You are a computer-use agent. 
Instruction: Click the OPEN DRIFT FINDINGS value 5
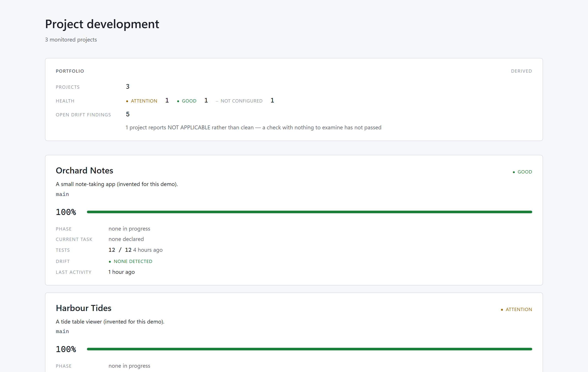point(128,114)
